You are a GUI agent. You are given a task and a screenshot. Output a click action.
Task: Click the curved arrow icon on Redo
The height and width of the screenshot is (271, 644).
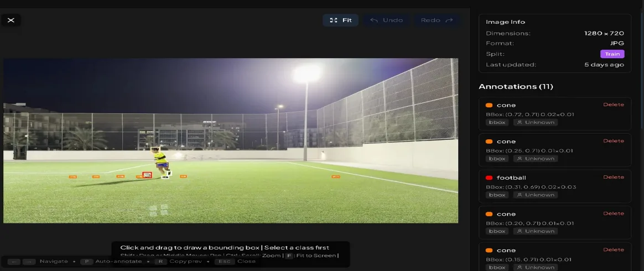coord(449,20)
